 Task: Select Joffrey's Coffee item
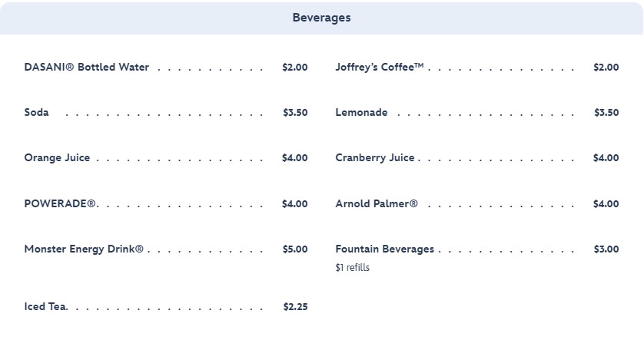click(380, 68)
